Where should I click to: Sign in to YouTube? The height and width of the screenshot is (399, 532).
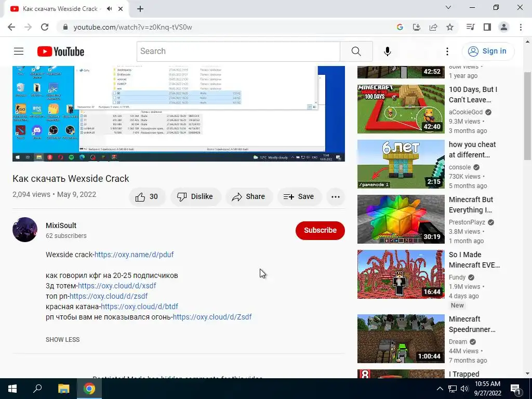[487, 51]
